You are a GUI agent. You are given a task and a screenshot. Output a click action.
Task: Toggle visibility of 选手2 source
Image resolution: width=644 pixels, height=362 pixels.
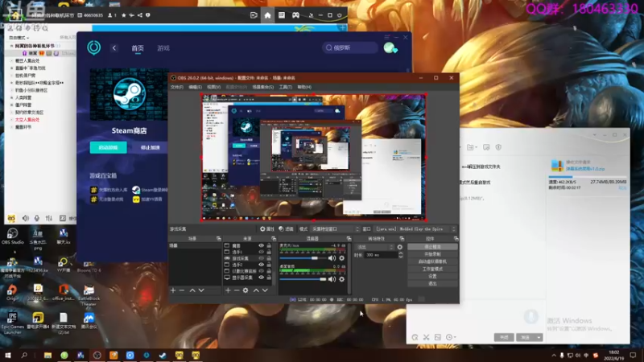coord(261,265)
